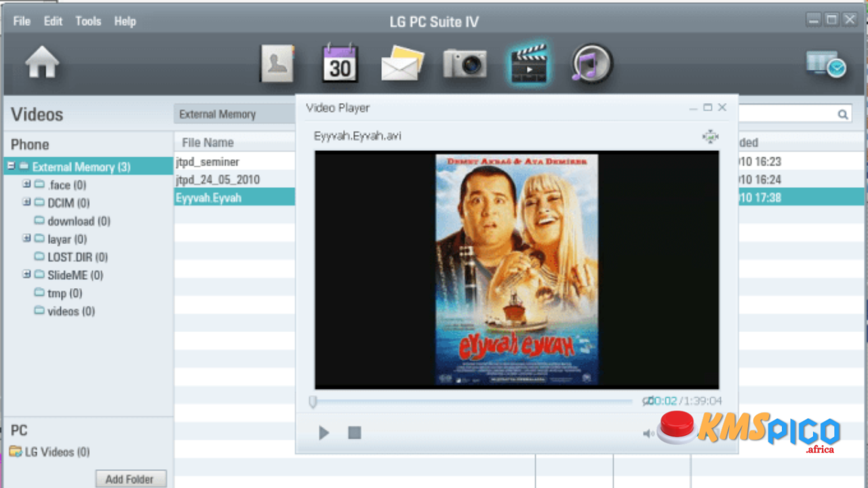
Task: Close the Video Player window
Action: coord(722,107)
